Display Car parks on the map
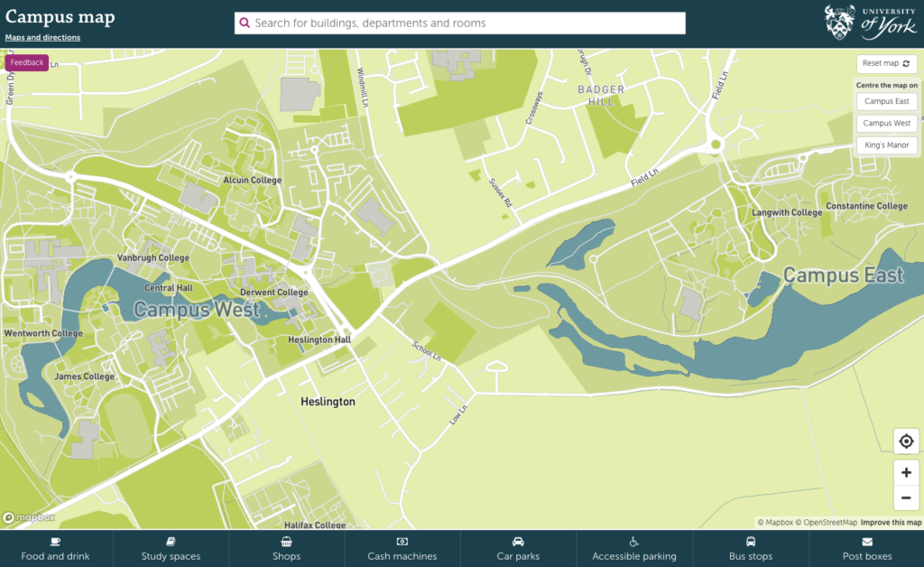Viewport: 924px width, 567px height. pos(518,549)
